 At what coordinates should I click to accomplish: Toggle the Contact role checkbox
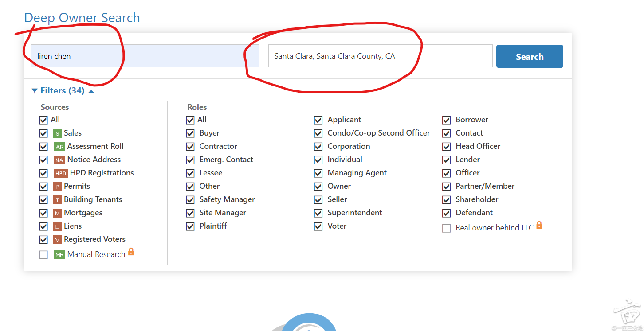(x=447, y=133)
